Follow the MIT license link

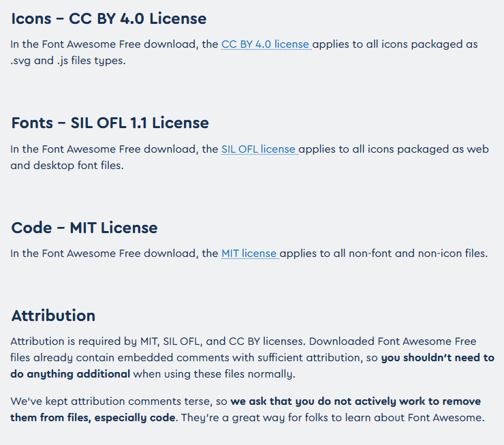[x=249, y=254]
